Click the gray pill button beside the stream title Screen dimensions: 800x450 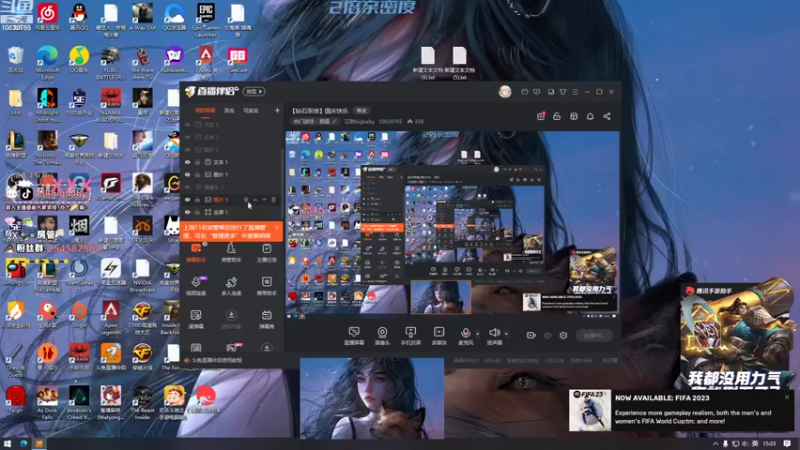[362, 111]
